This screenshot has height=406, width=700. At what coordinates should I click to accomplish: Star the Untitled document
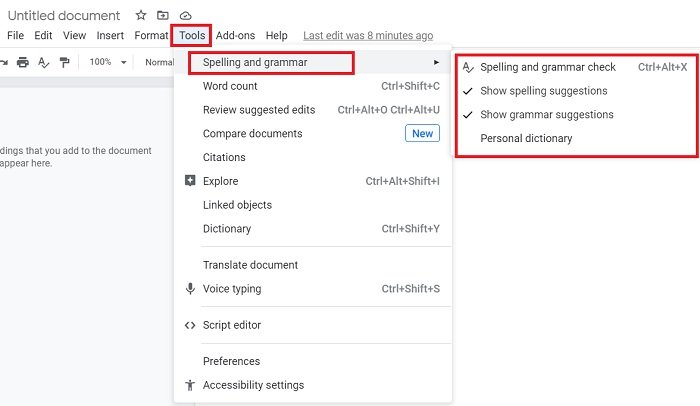coord(141,16)
